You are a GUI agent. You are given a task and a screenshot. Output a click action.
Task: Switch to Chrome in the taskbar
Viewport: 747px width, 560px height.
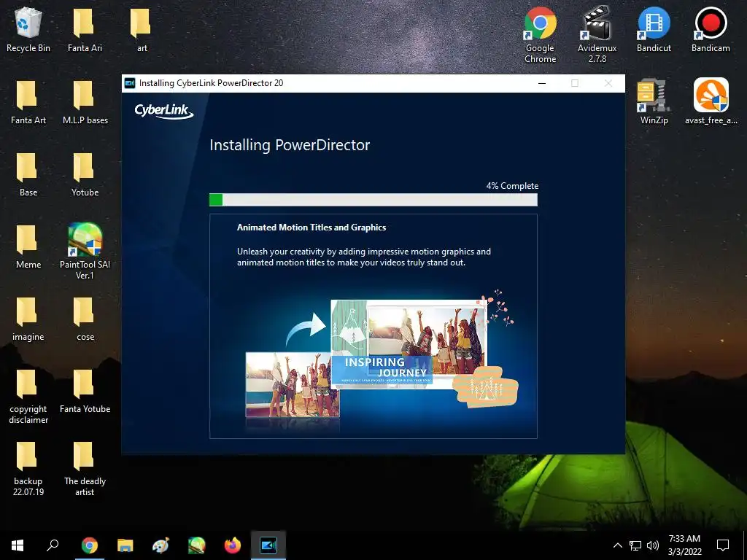click(x=89, y=545)
